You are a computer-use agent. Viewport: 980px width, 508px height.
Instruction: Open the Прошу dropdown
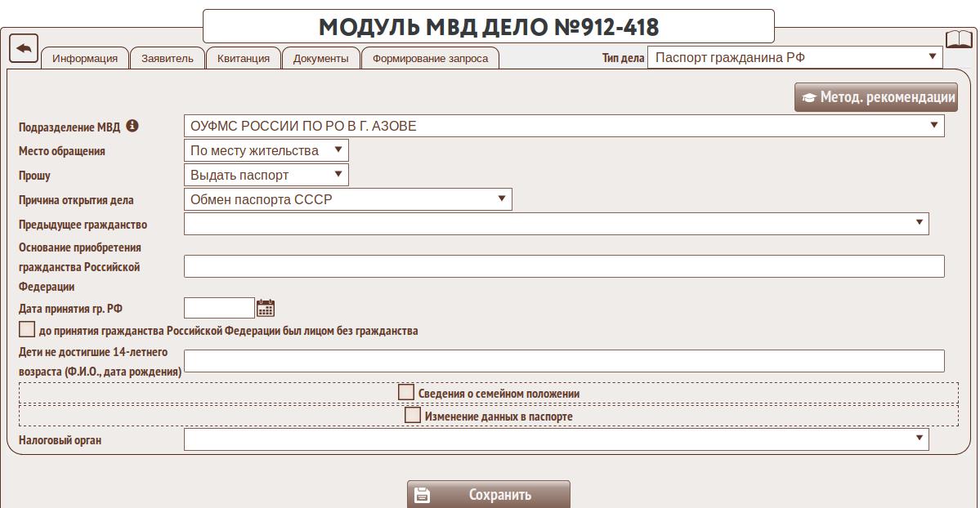(266, 175)
